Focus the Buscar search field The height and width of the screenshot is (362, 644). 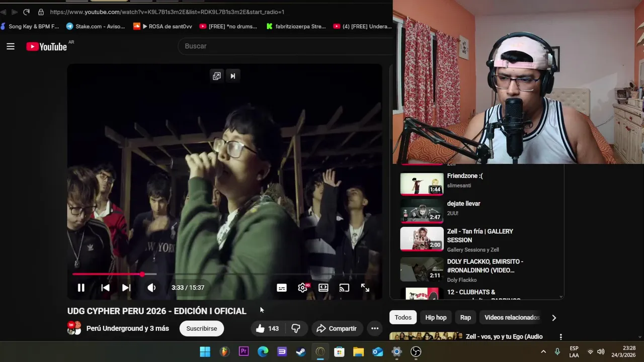[x=285, y=46]
